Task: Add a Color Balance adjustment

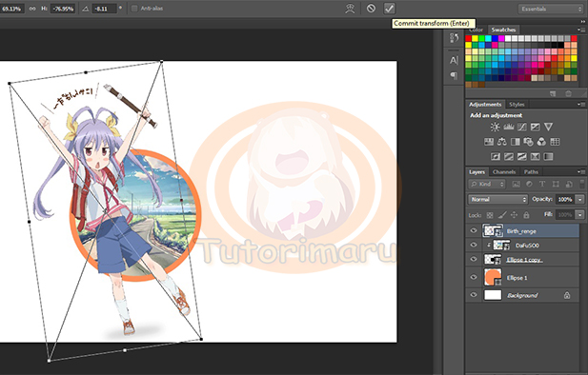Action: pos(501,142)
